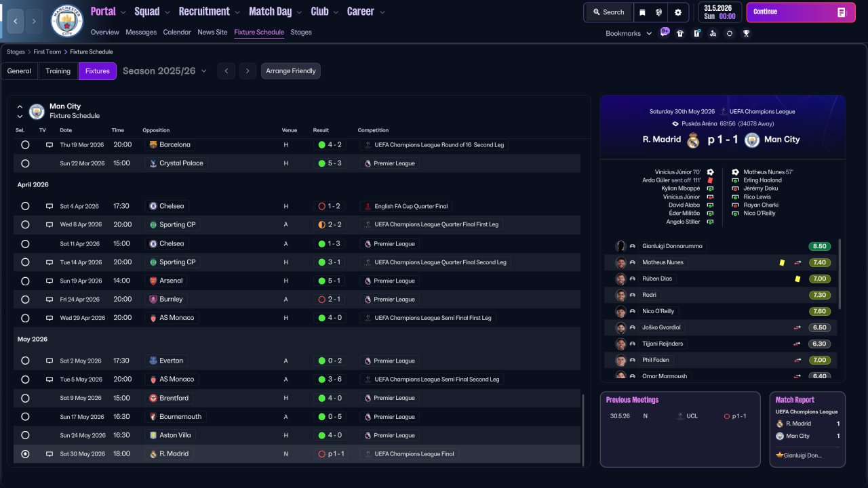Select the Sat 4 Apr Chelsea fixture radio button

[25, 206]
